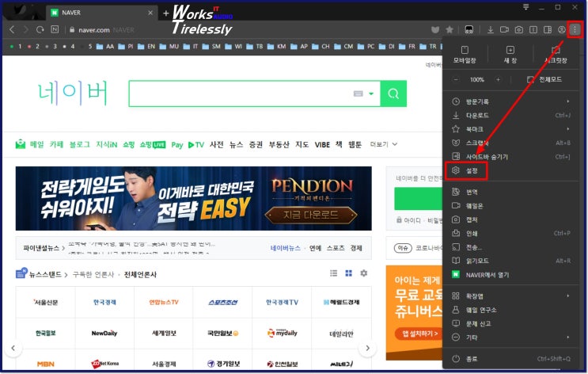
Task: Expand 더보기 services dropdown
Action: click(x=384, y=144)
